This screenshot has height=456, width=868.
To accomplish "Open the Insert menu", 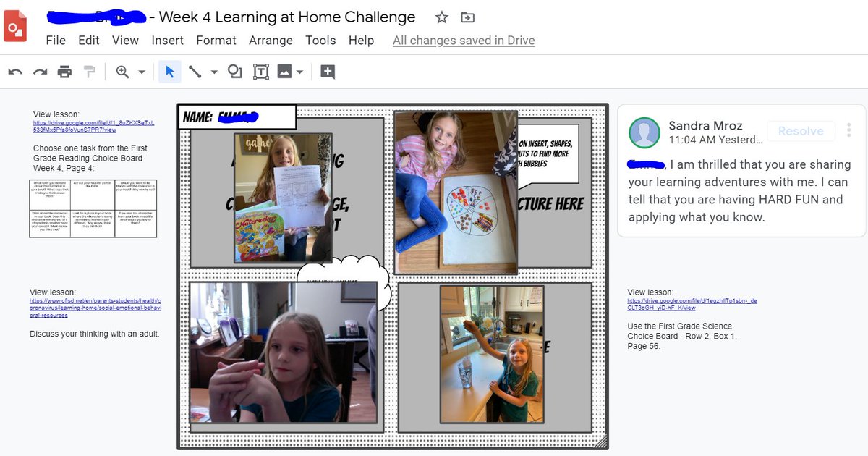I will pyautogui.click(x=168, y=41).
